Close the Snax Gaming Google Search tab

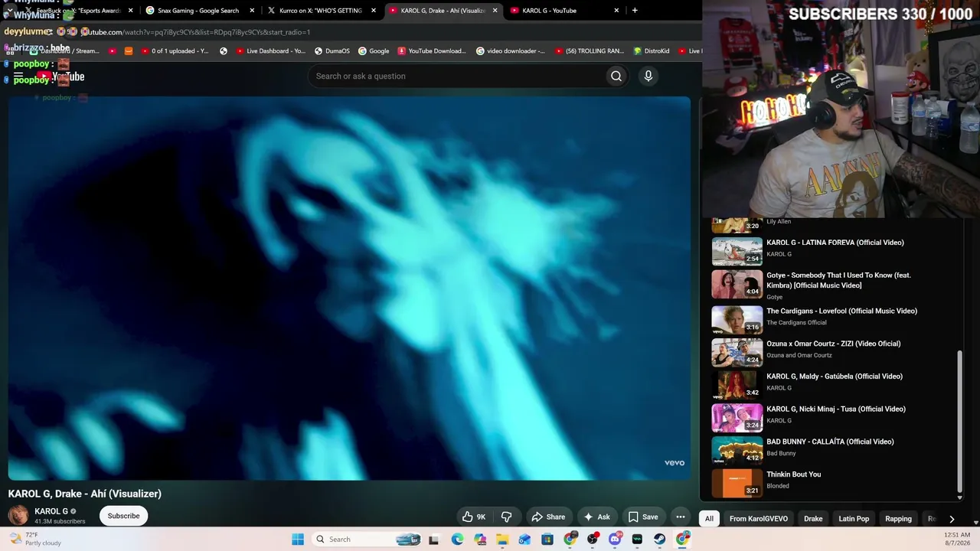click(x=252, y=11)
